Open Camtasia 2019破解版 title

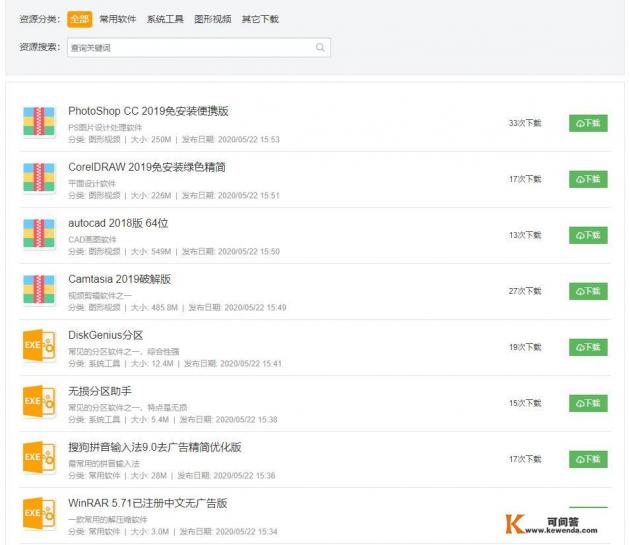119,279
